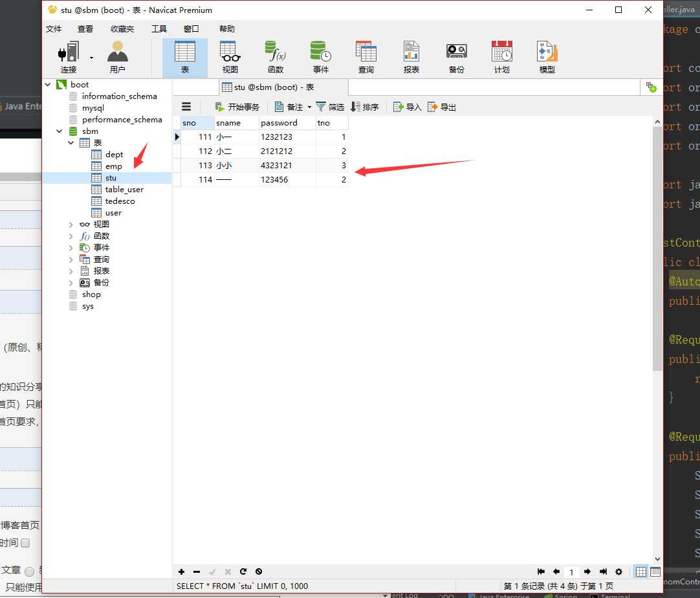Click the new tab icon at top right
Screen dimensions: 700x598
tap(651, 87)
